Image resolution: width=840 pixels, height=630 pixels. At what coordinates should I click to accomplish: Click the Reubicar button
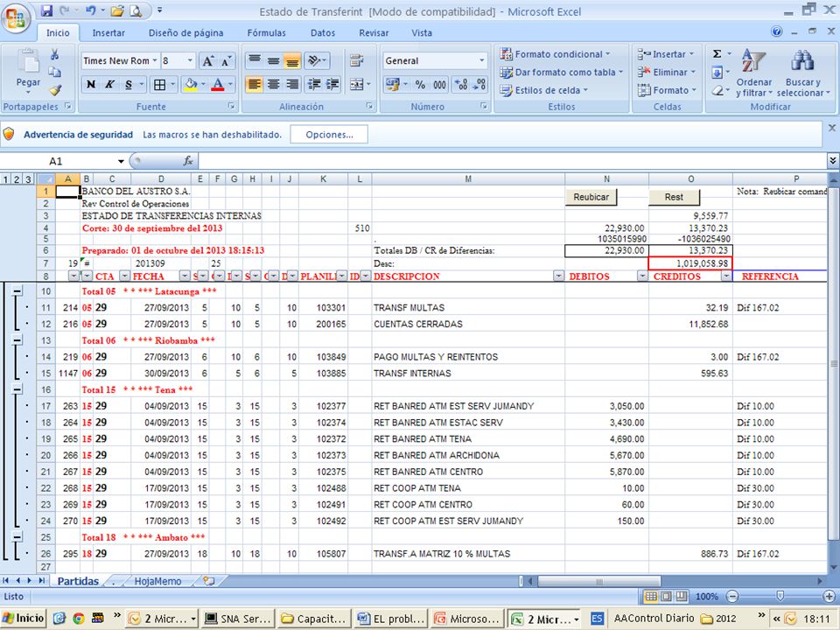pos(591,197)
